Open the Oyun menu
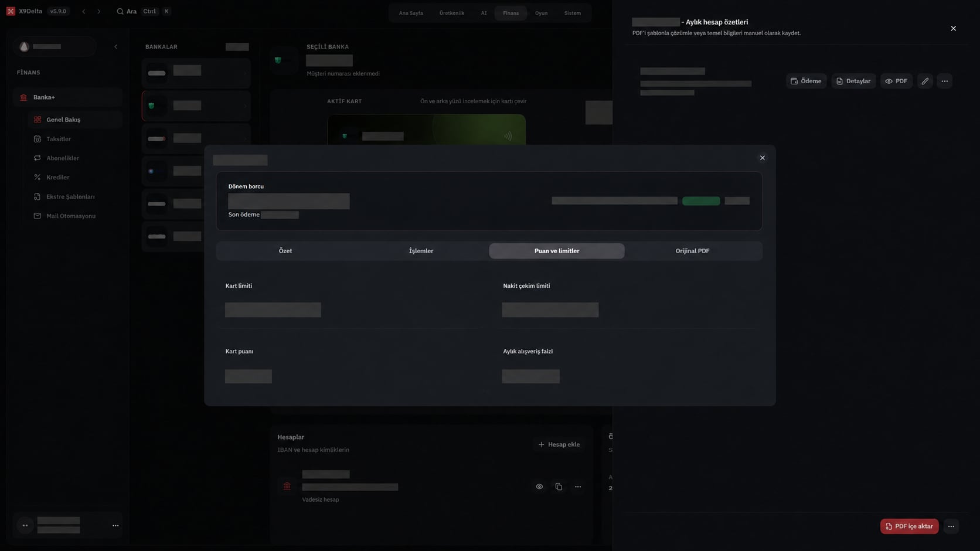 coord(541,13)
